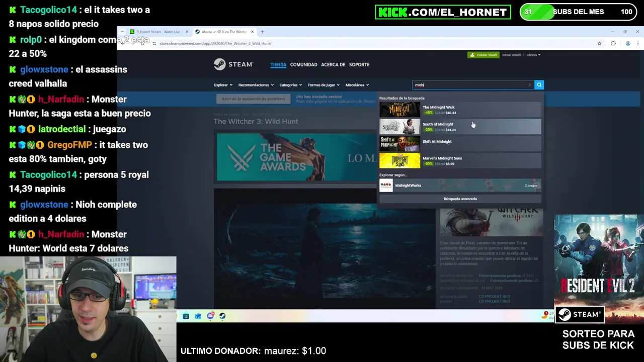Click the weather widget in system tray
Image resolution: width=644 pixels, height=362 pixels.
coord(546,315)
